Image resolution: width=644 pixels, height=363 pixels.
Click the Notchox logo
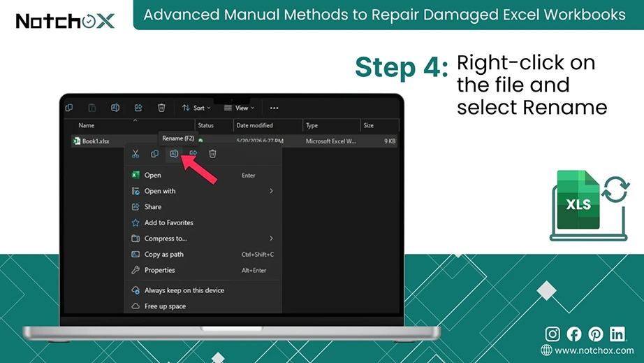[x=65, y=20]
